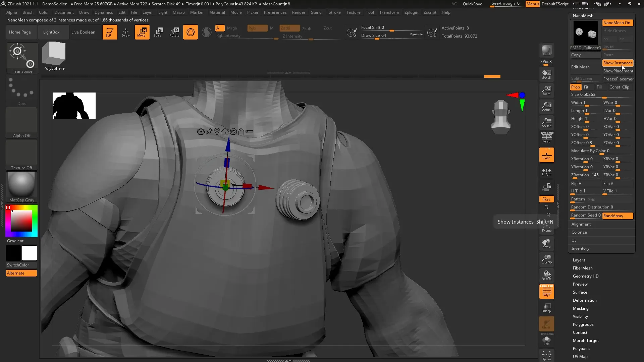Toggle FreezePlacement option
Viewport: 644px width, 362px height.
point(618,79)
